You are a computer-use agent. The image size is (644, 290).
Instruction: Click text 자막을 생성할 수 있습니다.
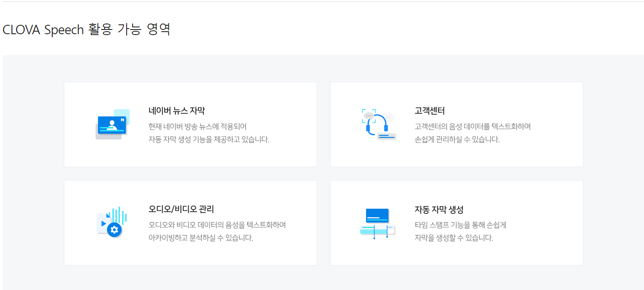454,238
